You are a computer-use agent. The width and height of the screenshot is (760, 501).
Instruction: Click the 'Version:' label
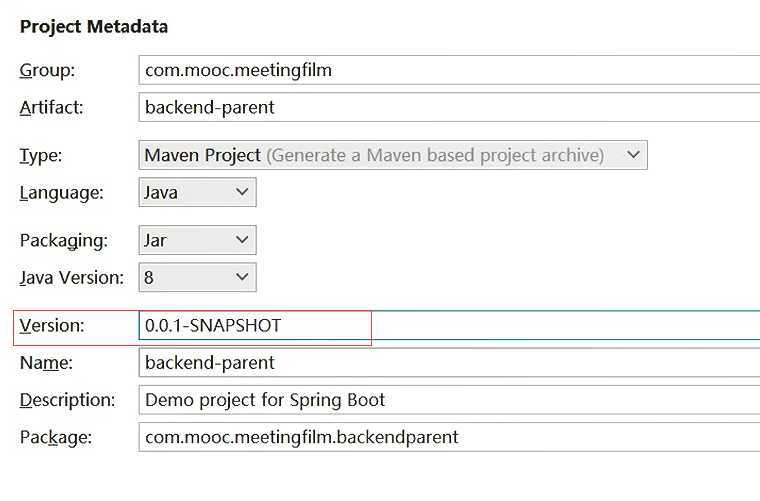tap(52, 325)
